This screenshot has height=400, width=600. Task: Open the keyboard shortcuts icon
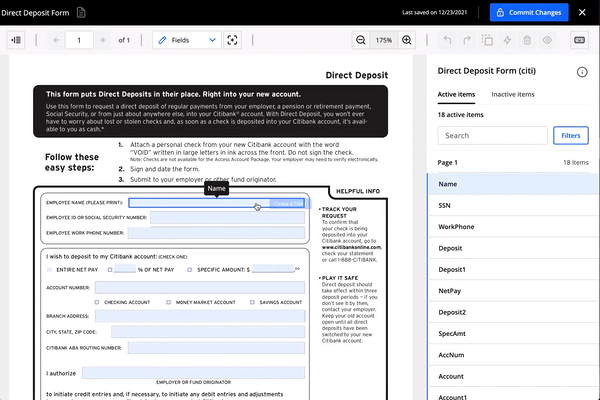(x=579, y=40)
